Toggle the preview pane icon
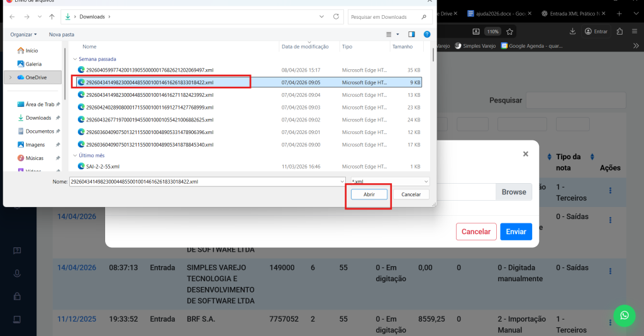Viewport: 644px width, 336px height. tap(411, 34)
